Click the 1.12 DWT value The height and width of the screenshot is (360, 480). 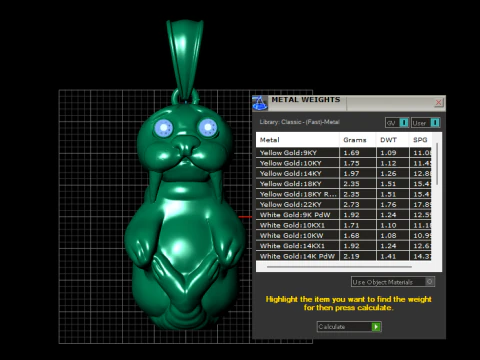point(388,163)
